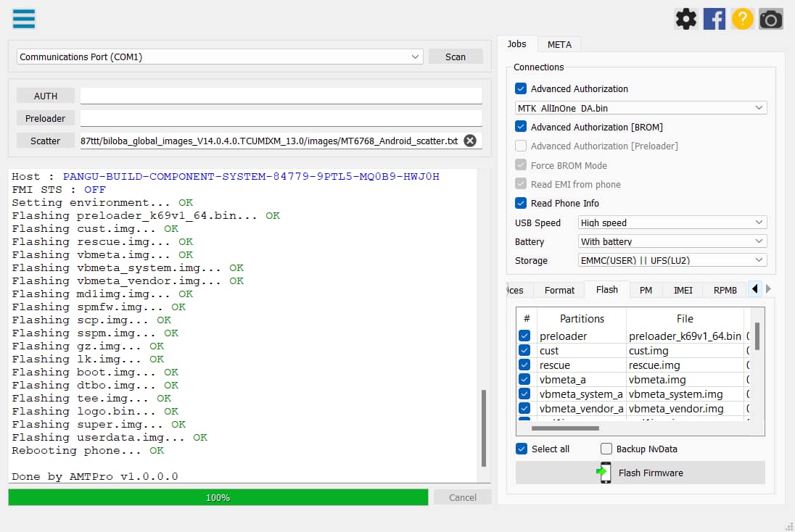This screenshot has width=795, height=532.
Task: Open the Communications Port dropdown
Action: pos(220,57)
